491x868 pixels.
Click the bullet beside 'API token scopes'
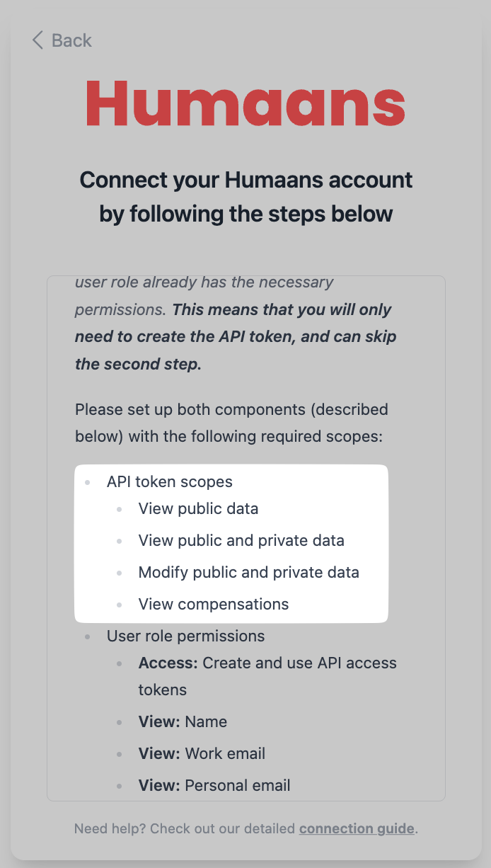(x=88, y=482)
